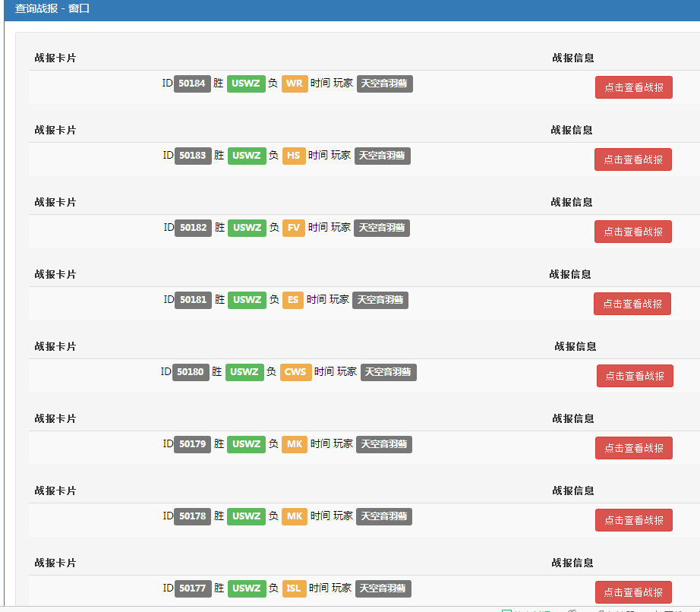Click green USWZ badge in row 50180
Screen dimensions: 700x612
point(244,372)
